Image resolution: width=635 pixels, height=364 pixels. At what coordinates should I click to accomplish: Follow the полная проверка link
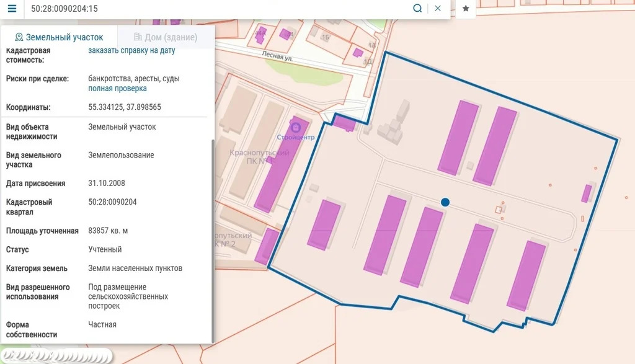(x=117, y=89)
